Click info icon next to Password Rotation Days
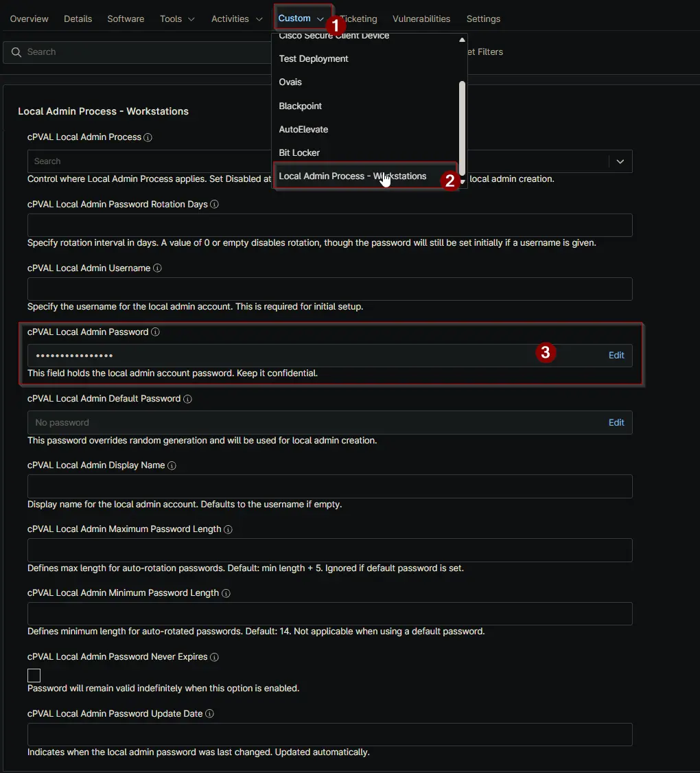 pyautogui.click(x=214, y=205)
